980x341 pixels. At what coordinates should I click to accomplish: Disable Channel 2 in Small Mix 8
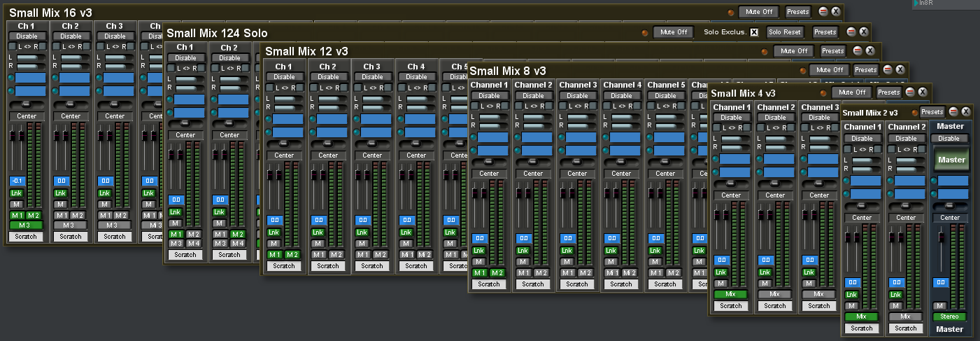[x=533, y=96]
